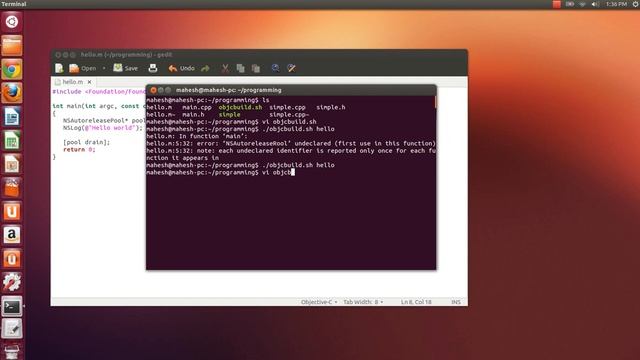
Task: Click the NSLog Hello world line
Action: (102, 128)
